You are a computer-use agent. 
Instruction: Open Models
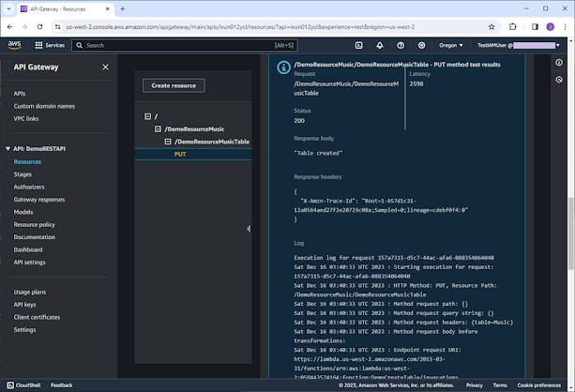(x=23, y=212)
